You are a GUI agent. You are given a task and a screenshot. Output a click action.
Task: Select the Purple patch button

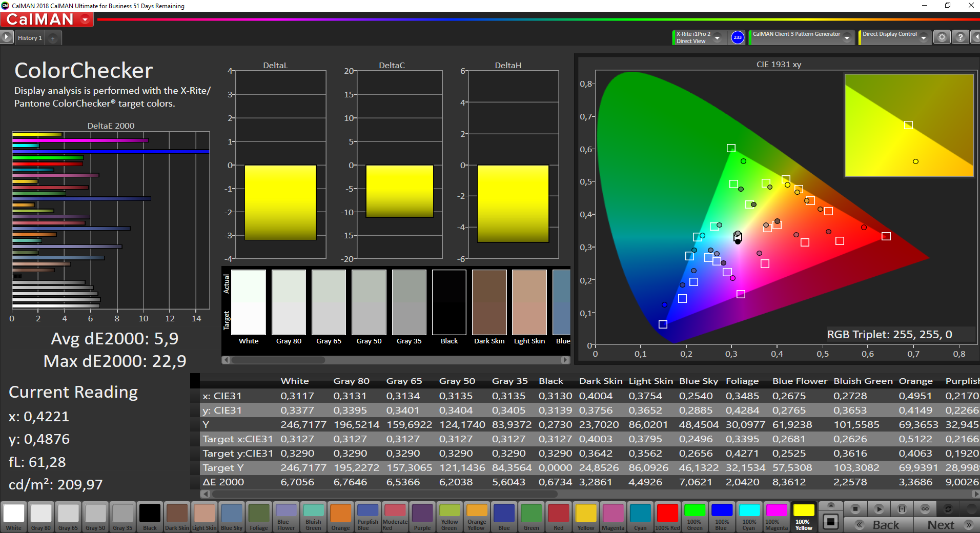click(x=422, y=517)
